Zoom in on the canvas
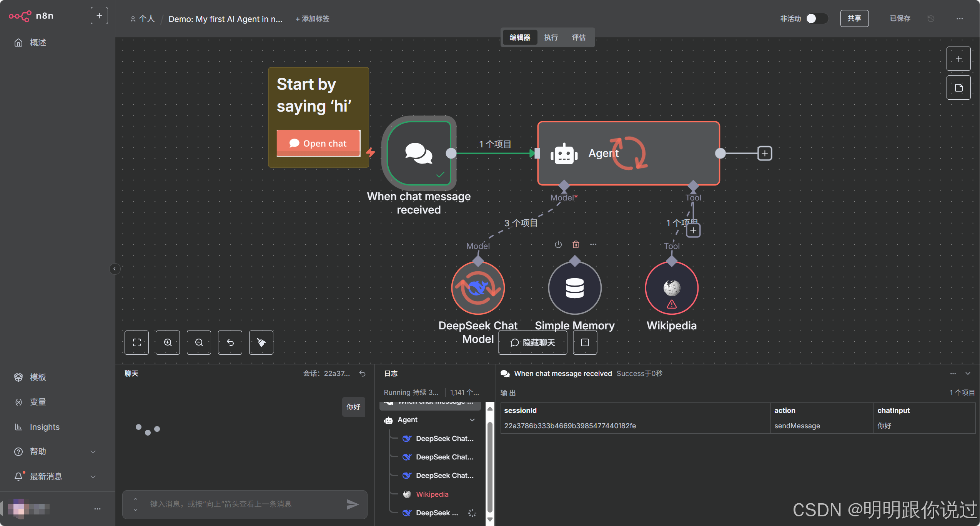This screenshot has width=980, height=526. tap(168, 342)
